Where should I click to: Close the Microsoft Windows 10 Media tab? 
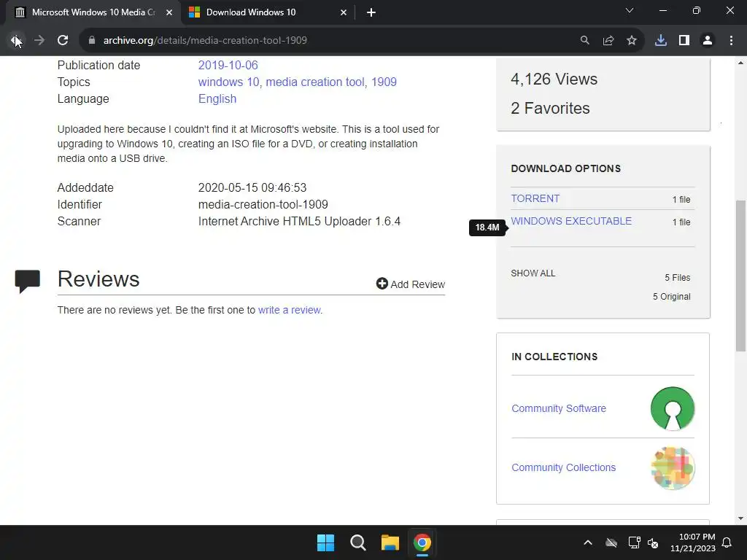pos(169,12)
